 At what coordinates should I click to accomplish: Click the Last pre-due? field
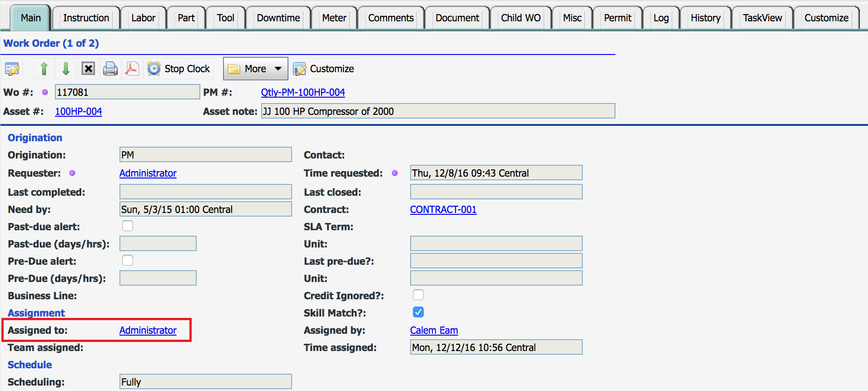pyautogui.click(x=496, y=261)
